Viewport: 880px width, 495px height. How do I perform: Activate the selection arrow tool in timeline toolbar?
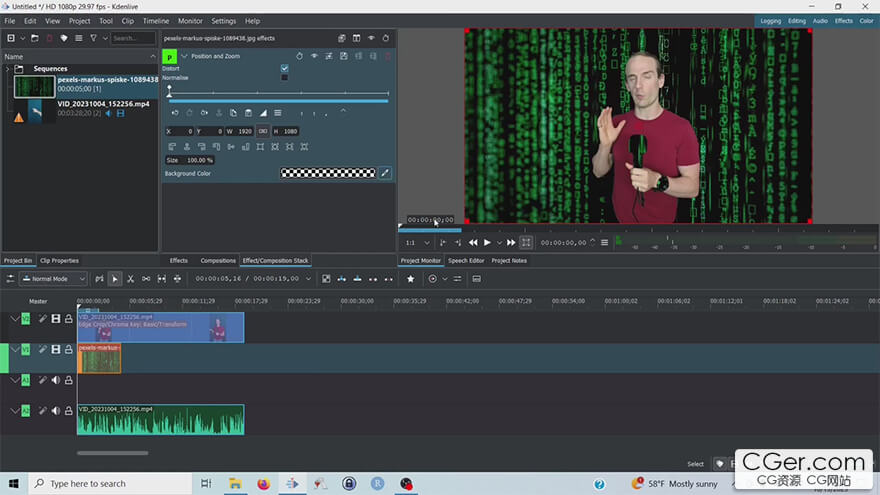[x=114, y=279]
